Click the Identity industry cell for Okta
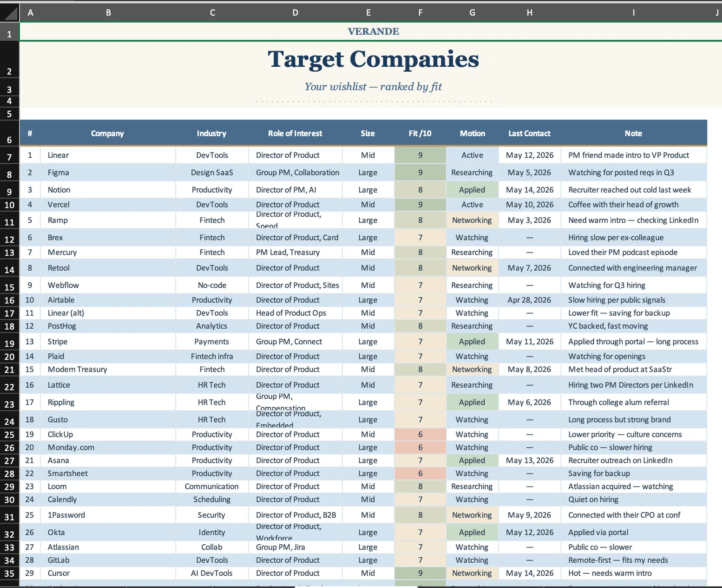This screenshot has width=722, height=588. (212, 532)
